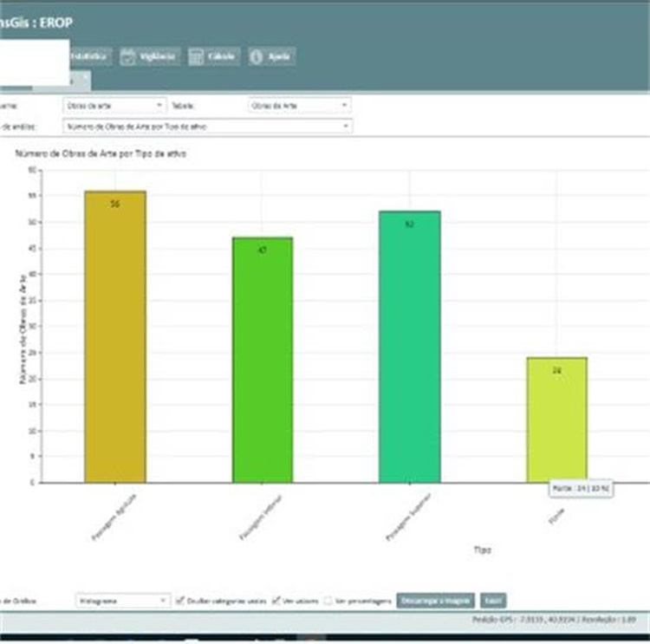650x644 pixels.
Task: Click the Excel export button
Action: (493, 600)
